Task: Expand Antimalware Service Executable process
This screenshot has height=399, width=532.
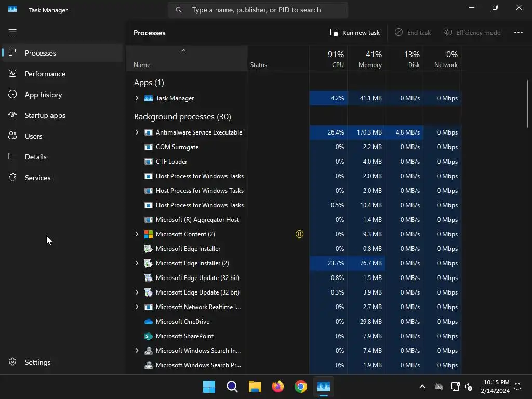Action: (137, 132)
